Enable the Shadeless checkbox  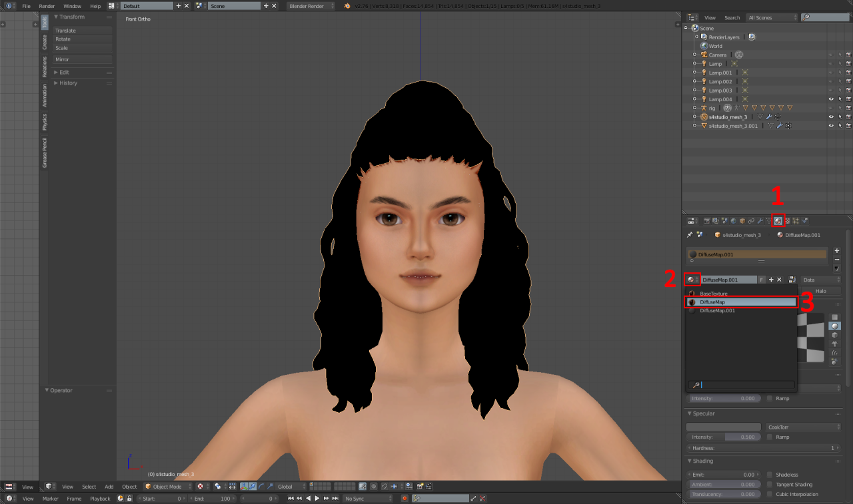point(770,475)
